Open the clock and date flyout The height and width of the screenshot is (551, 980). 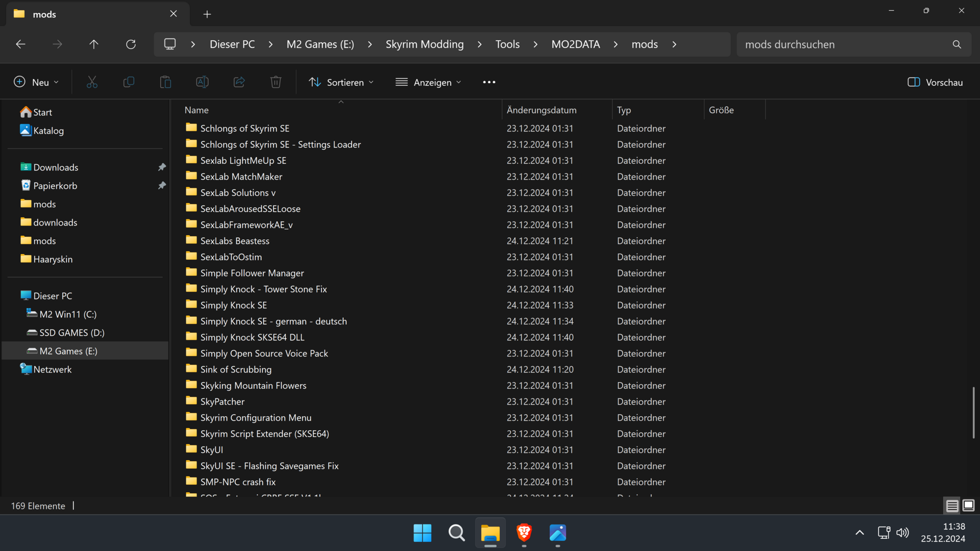943,533
